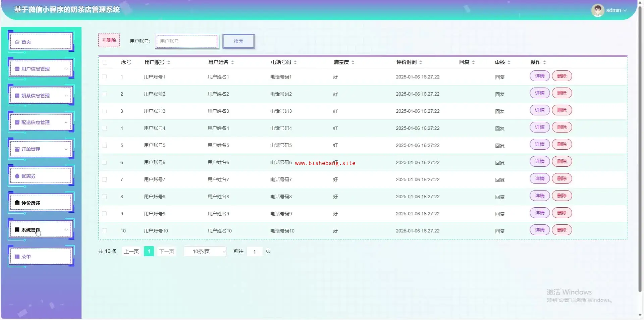This screenshot has width=644, height=320.
Task: Sort by 用户账号 column arrows
Action: point(169,62)
